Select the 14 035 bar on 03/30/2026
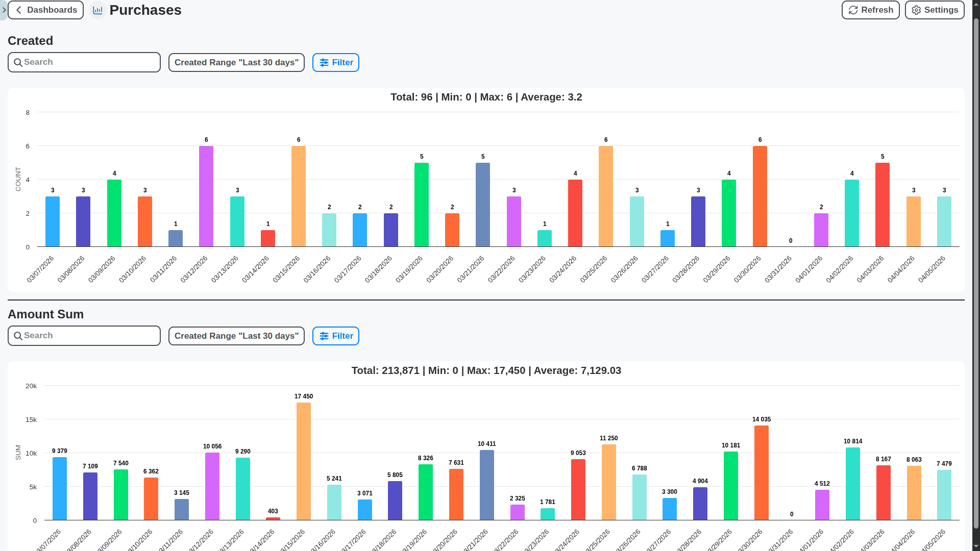 (x=761, y=472)
